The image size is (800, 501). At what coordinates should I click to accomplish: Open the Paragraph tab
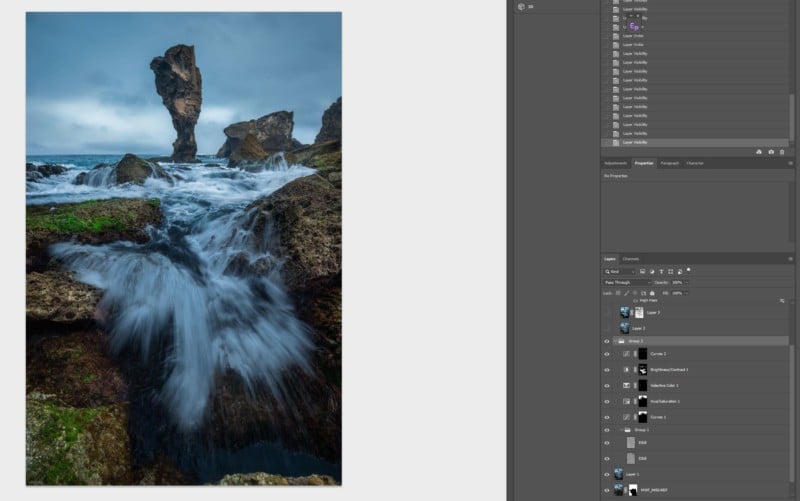(669, 163)
